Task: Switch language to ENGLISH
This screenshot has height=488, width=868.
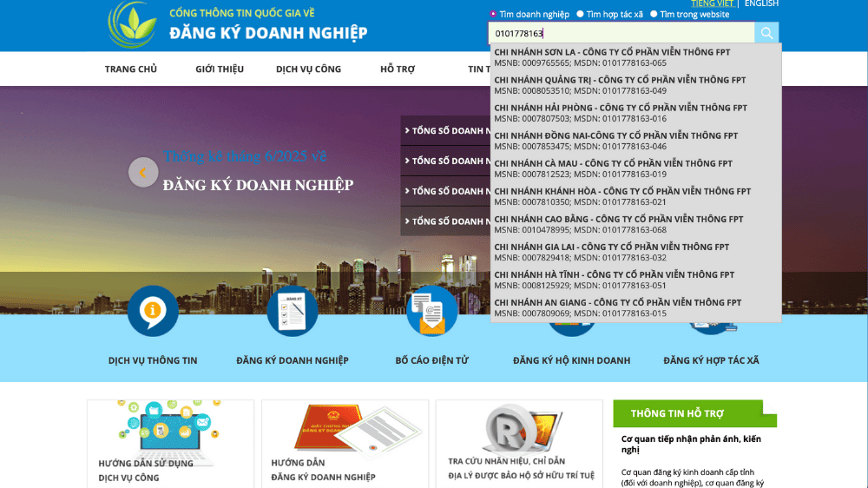Action: click(761, 3)
